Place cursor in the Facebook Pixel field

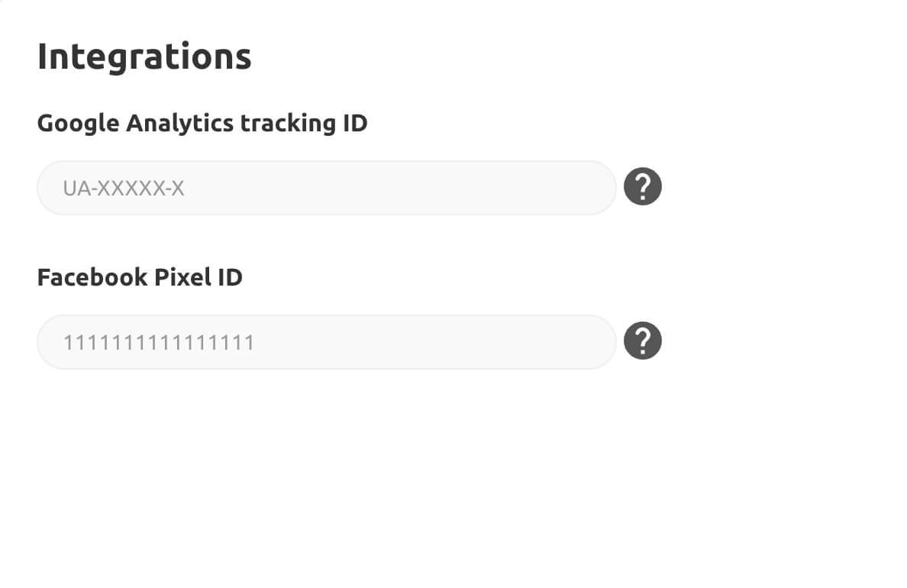[x=326, y=342]
